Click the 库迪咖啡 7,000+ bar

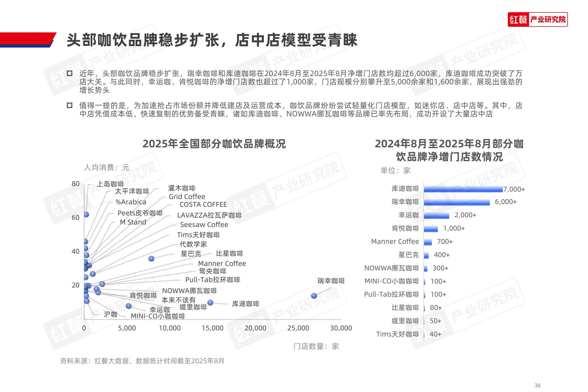pos(463,189)
